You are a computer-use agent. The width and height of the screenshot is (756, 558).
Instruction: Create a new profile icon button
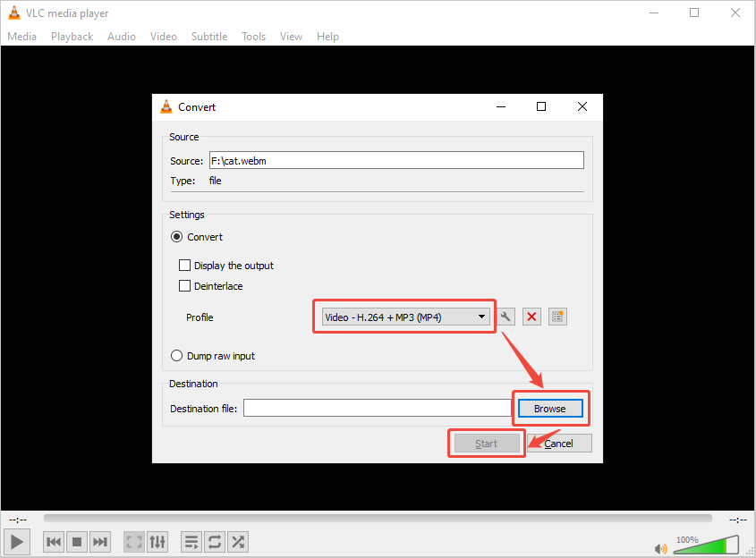pyautogui.click(x=557, y=317)
